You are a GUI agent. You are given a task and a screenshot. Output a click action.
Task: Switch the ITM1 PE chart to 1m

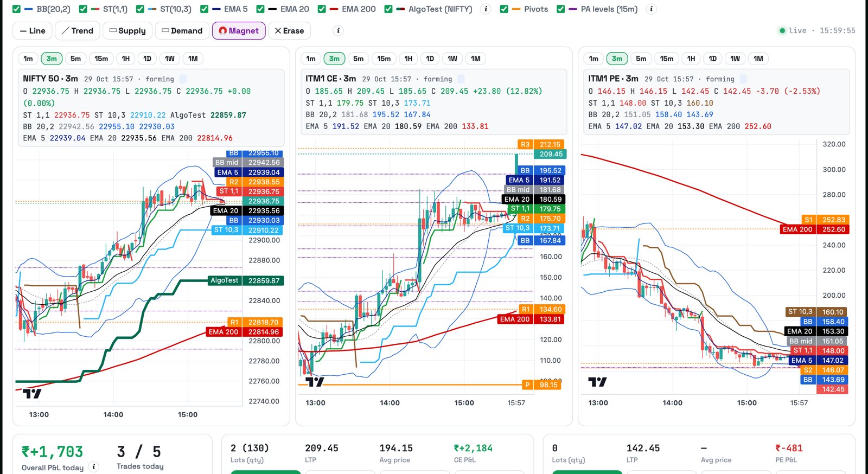593,59
